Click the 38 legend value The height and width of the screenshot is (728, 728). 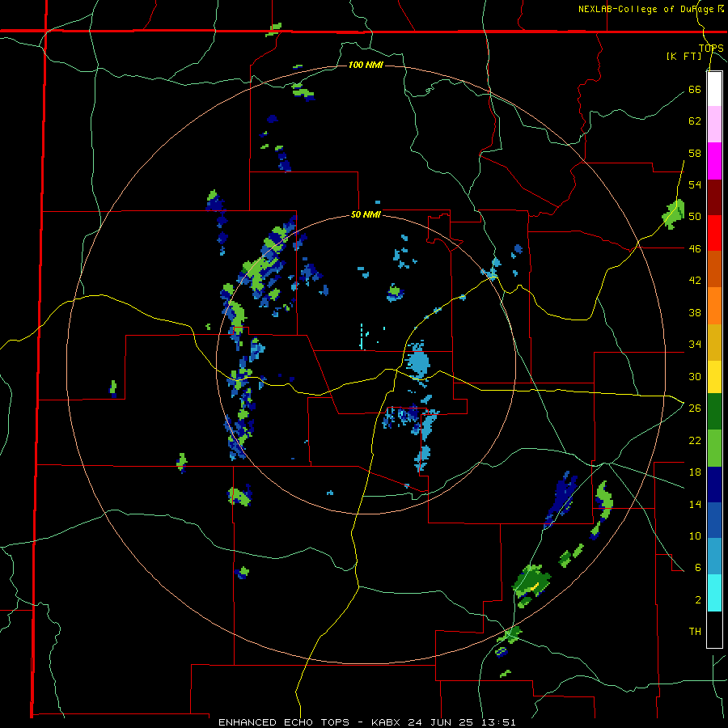pyautogui.click(x=695, y=312)
